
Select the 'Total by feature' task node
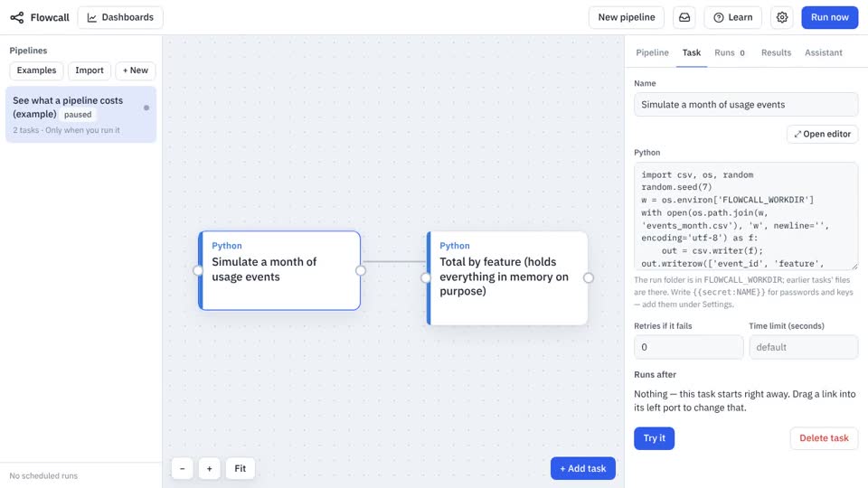[507, 277]
